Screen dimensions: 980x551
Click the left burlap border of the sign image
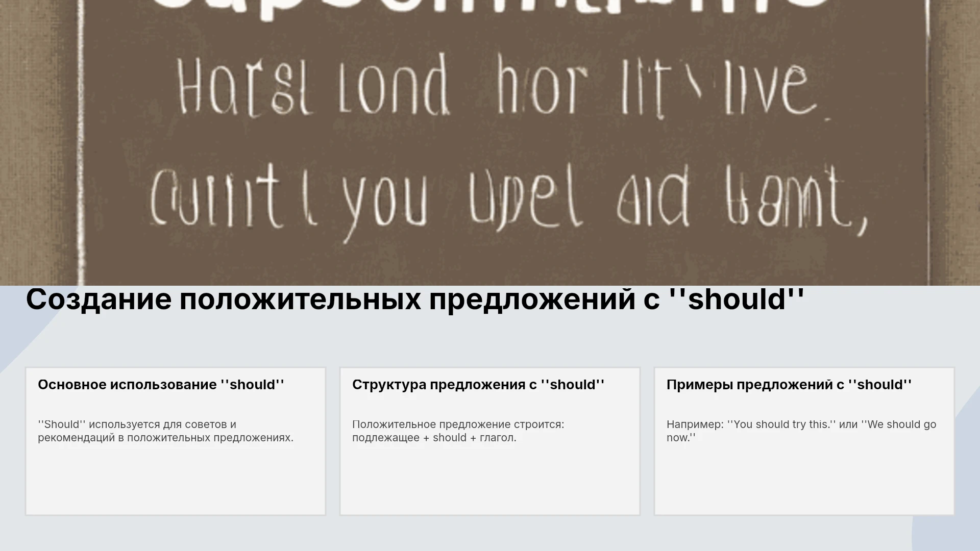38,143
